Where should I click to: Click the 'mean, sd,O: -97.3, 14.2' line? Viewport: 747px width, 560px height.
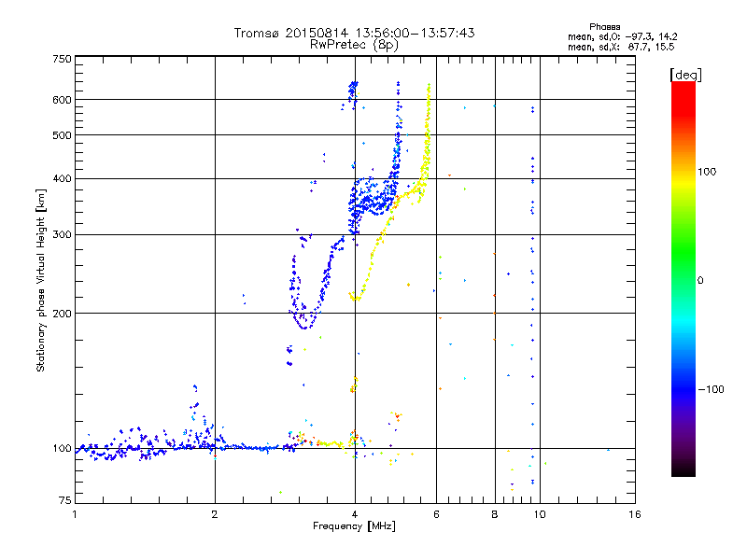point(622,36)
